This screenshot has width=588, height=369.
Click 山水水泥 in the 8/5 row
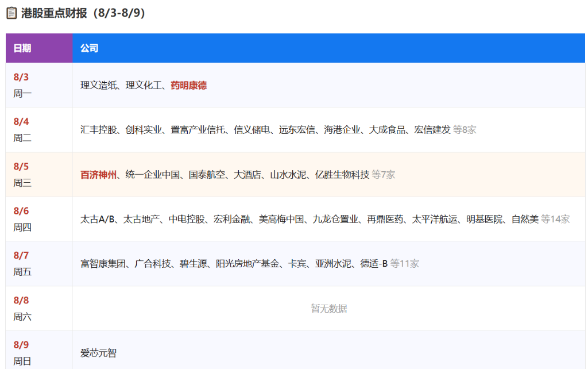click(288, 175)
